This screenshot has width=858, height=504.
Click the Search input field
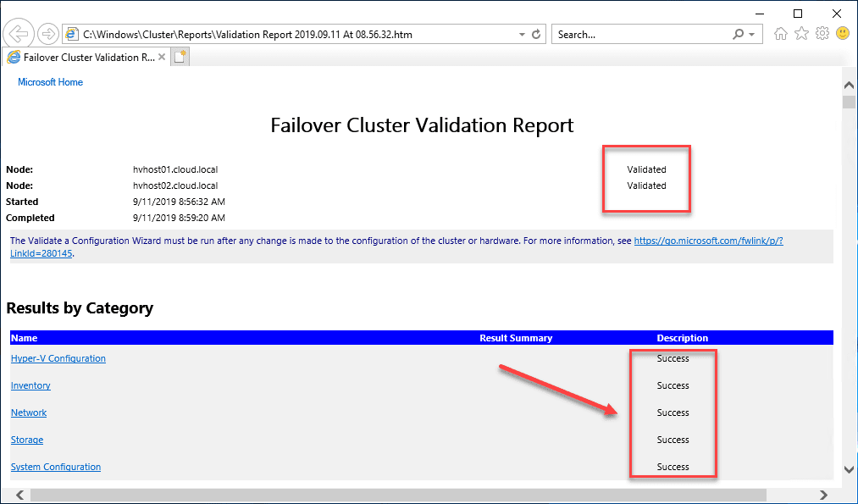[635, 33]
